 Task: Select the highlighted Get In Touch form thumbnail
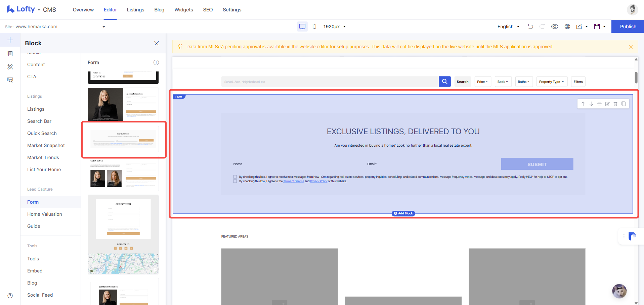(123, 139)
